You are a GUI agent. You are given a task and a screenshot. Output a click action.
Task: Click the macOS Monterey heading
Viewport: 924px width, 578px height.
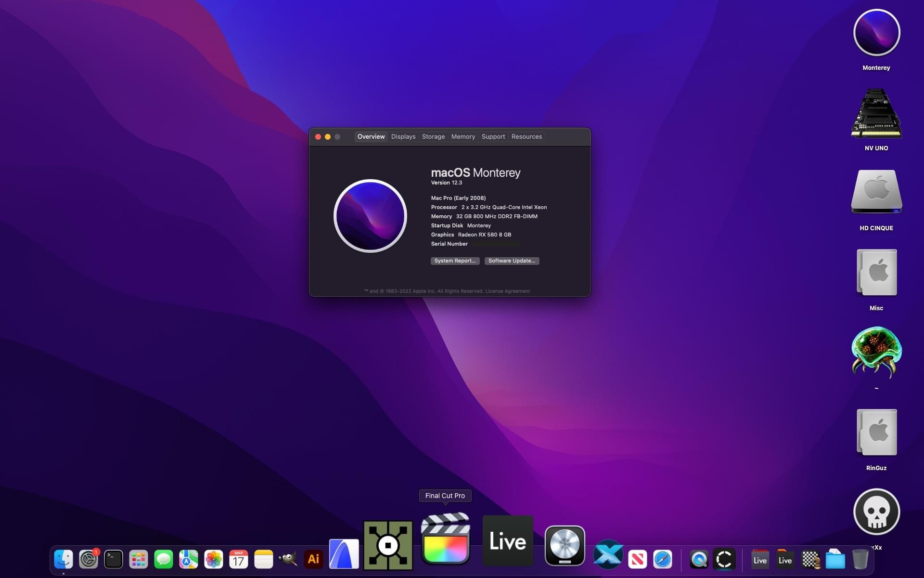point(475,172)
